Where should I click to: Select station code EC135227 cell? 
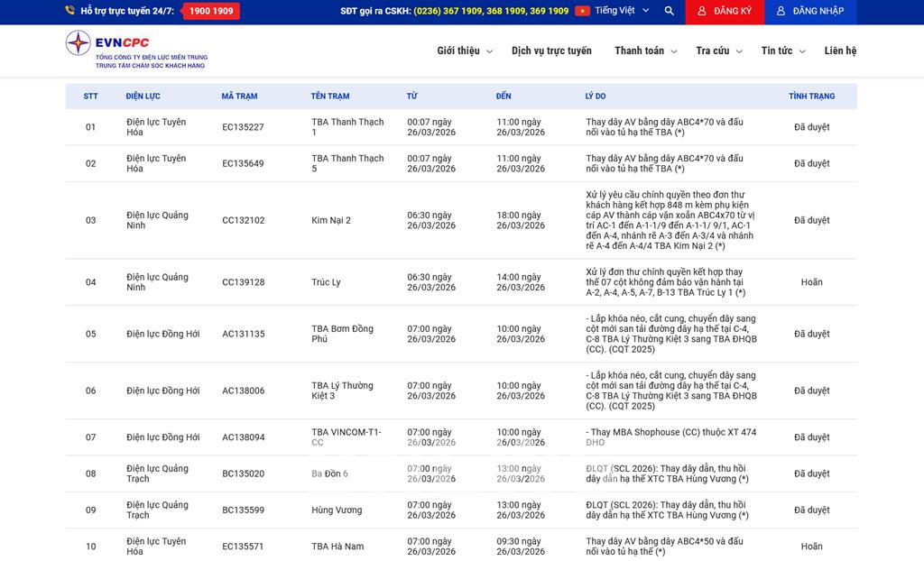243,127
